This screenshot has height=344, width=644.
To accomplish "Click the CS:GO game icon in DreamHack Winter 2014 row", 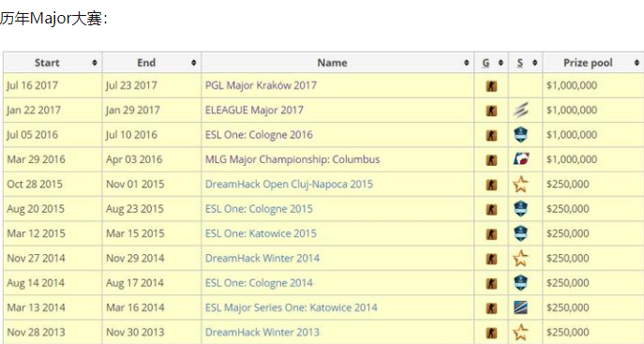I will [491, 259].
